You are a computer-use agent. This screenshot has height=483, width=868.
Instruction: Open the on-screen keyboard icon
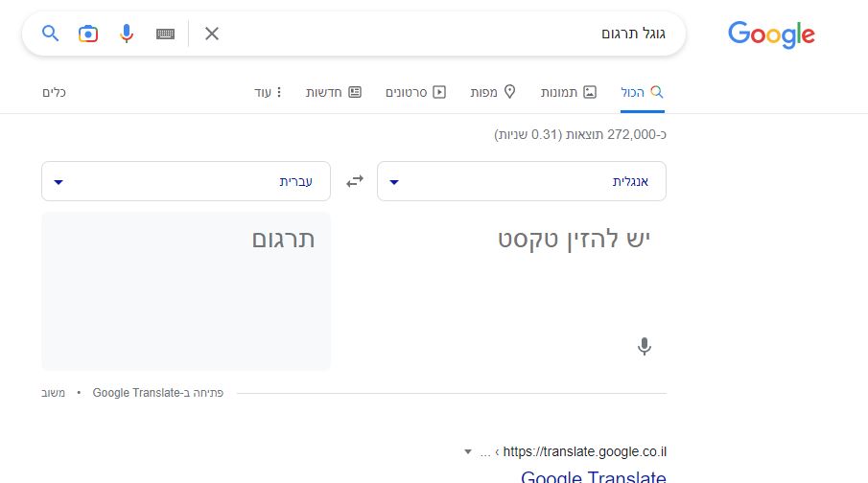coord(165,34)
